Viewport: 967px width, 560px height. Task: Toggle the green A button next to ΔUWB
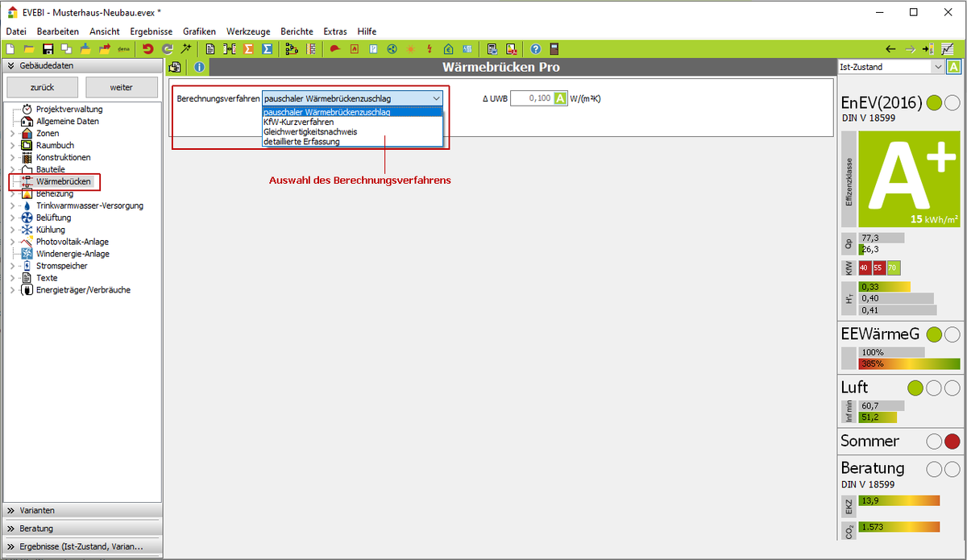click(x=560, y=98)
